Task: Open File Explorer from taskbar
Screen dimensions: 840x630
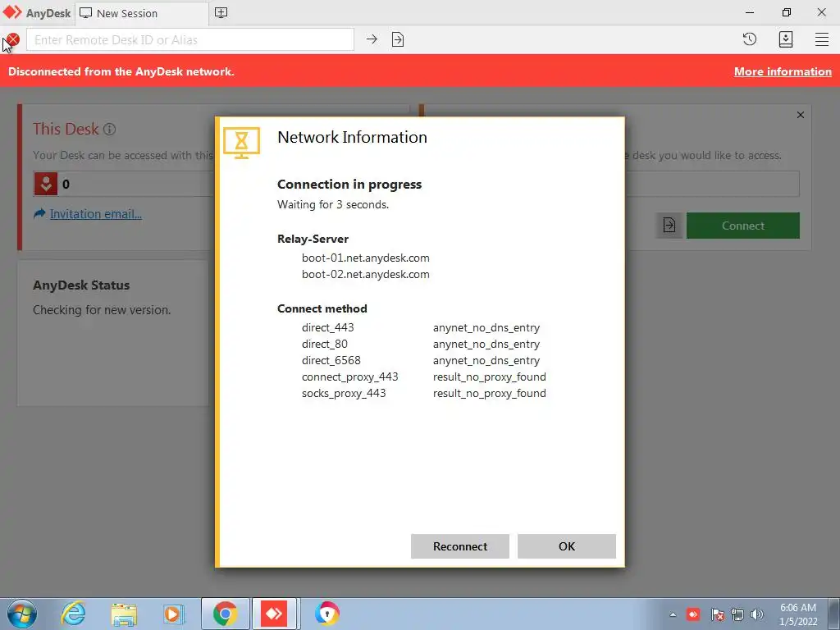Action: click(124, 614)
